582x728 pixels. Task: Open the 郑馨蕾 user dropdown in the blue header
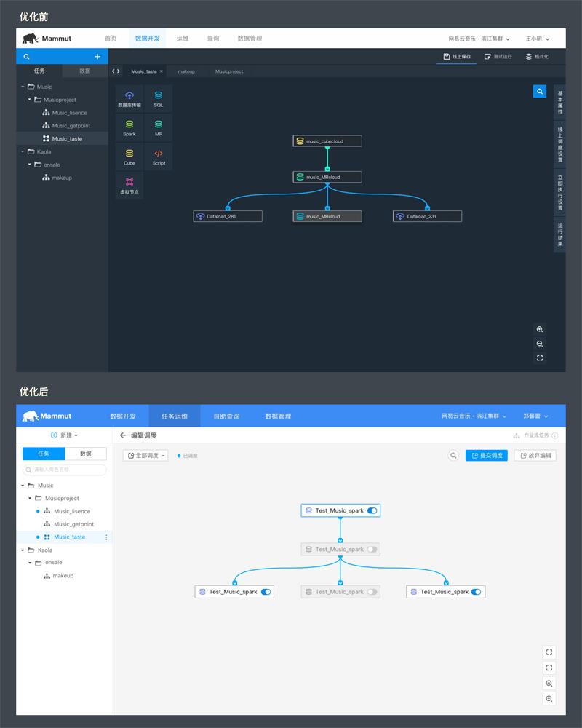(535, 416)
